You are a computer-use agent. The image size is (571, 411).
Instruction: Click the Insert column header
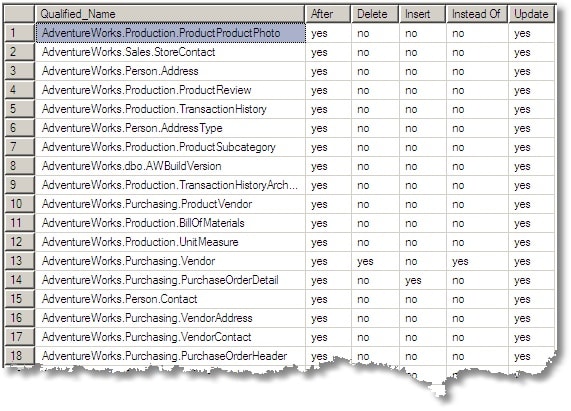click(423, 14)
